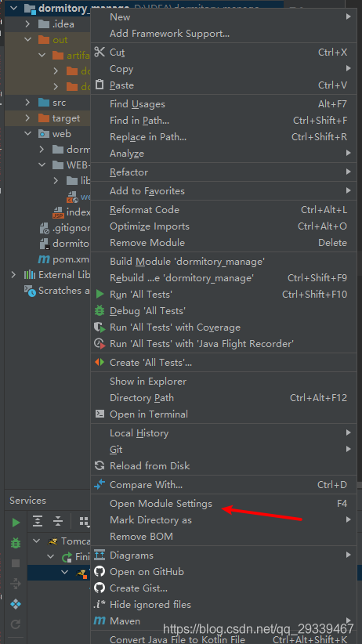Select Remove BOM
The image size is (362, 644).
(x=223, y=537)
